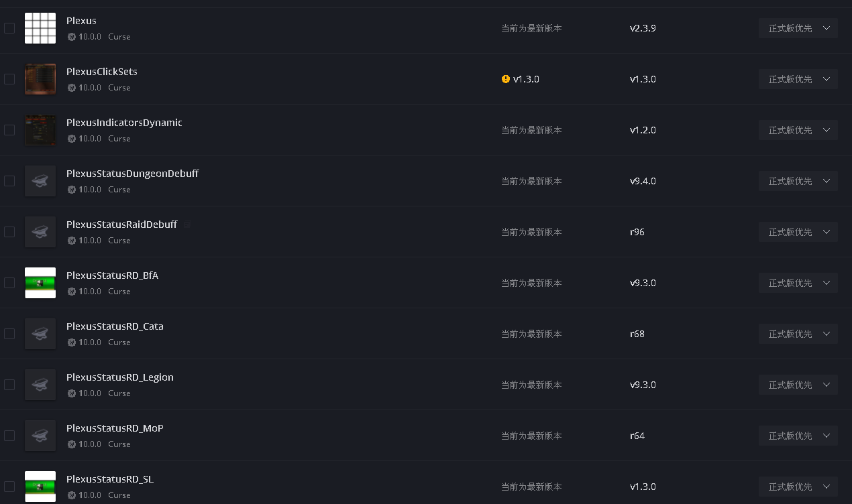Click the PlexusStatusRD_Legion addon name
The height and width of the screenshot is (504, 852).
pyautogui.click(x=120, y=377)
